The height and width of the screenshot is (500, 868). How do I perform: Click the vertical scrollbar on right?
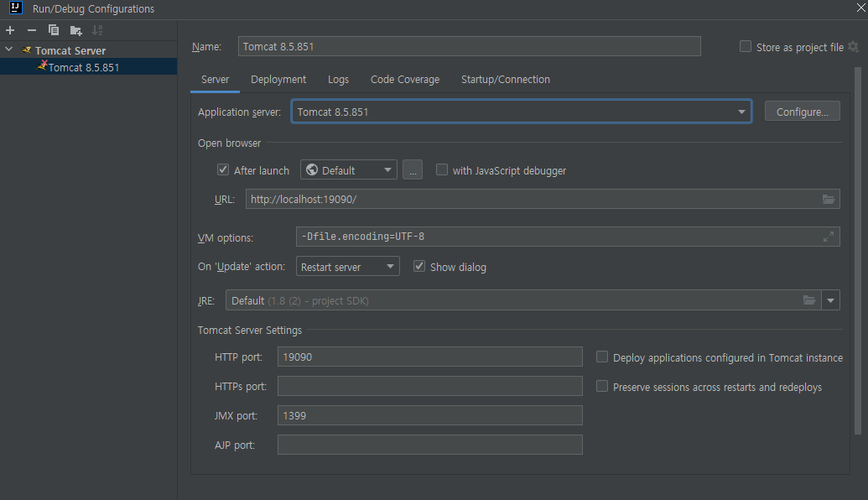[x=857, y=250]
